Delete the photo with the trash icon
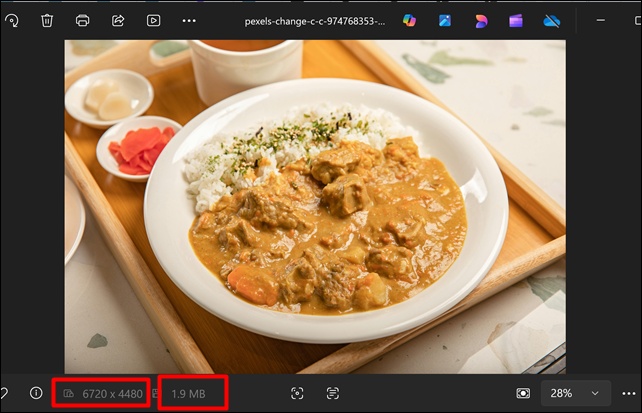The height and width of the screenshot is (413, 642). click(x=47, y=20)
